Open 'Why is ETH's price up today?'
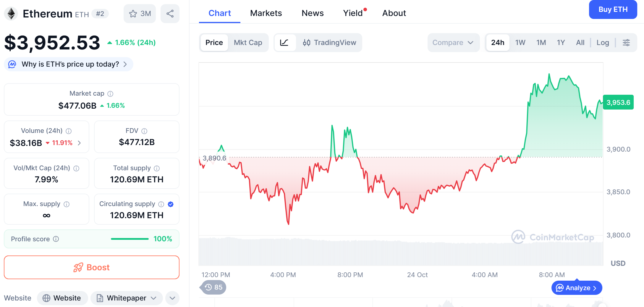Viewport: 644px width, 307px height. pos(70,64)
